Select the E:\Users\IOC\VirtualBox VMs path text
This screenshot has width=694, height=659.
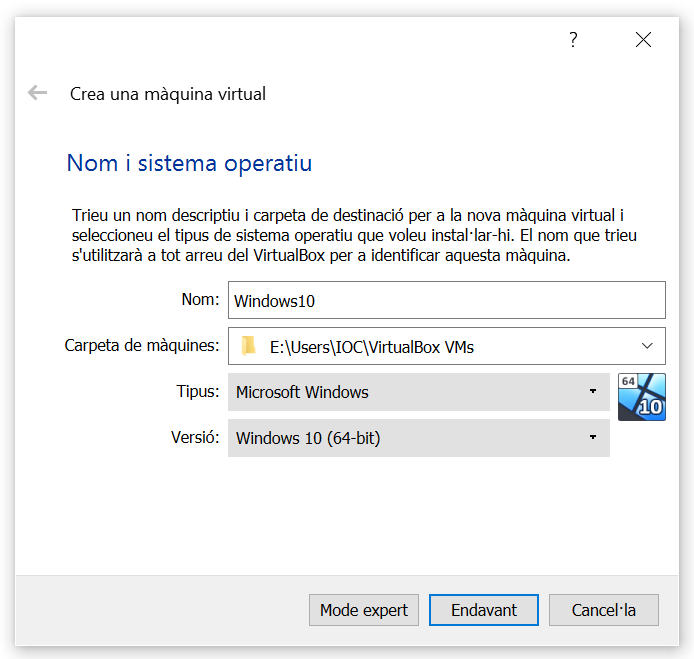click(x=372, y=347)
